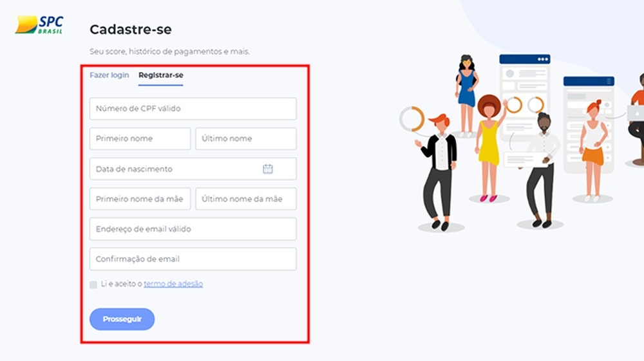Click the woman in blue dress illustration
Viewport: 644px width, 361px height.
pos(466,95)
